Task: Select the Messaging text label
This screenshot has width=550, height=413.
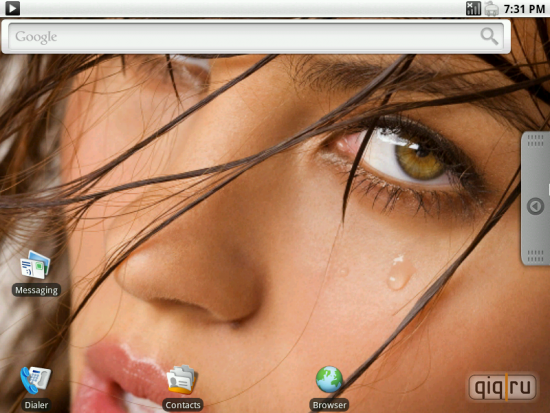Action: tap(36, 290)
